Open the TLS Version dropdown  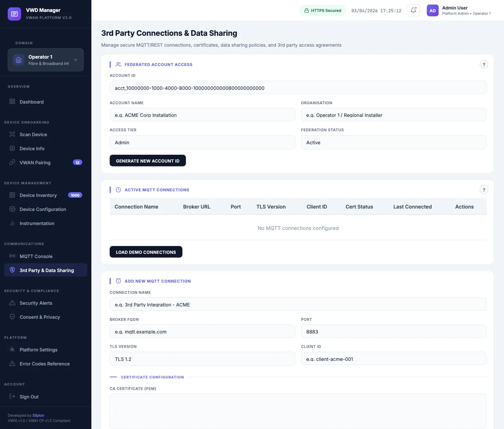(202, 358)
